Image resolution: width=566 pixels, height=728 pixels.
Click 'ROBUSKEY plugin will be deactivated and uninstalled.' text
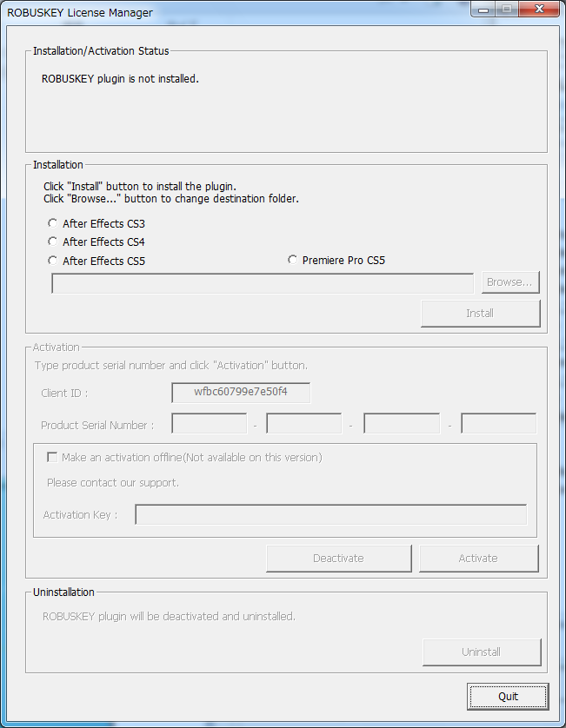pyautogui.click(x=169, y=617)
